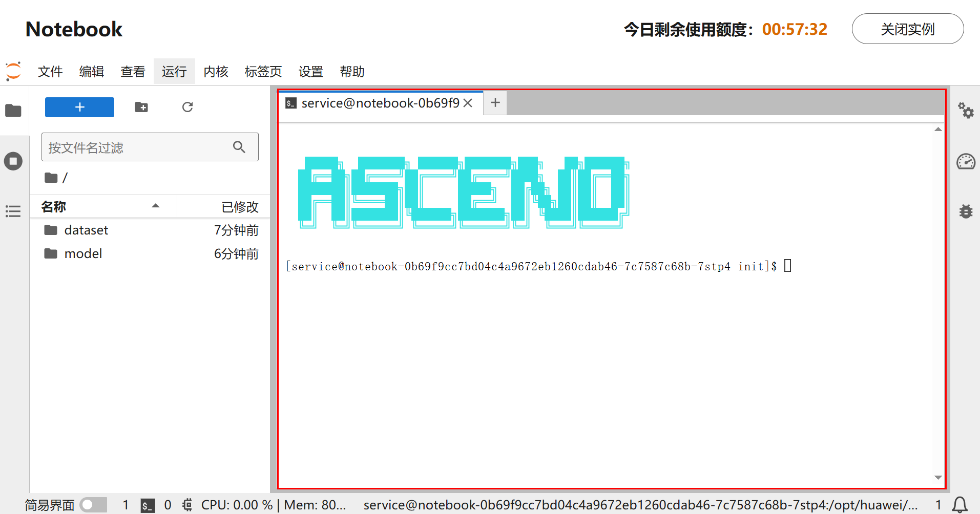
Task: Click the kernel chip icon in status bar
Action: [187, 505]
